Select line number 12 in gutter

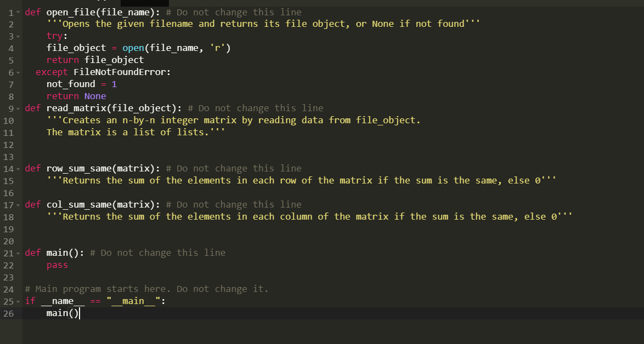click(9, 145)
